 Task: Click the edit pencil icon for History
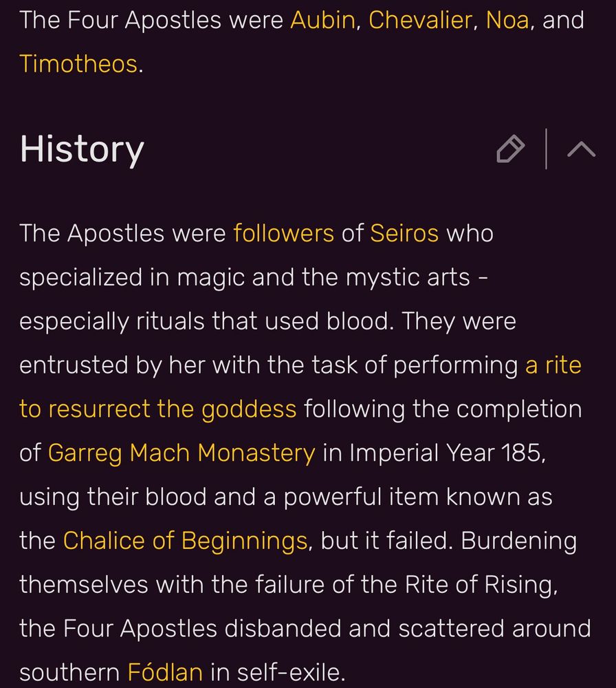(509, 149)
